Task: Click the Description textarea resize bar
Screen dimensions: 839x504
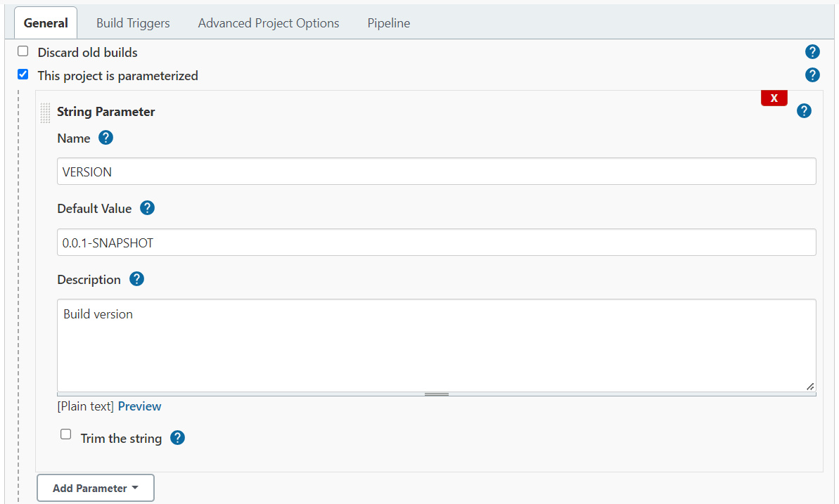Action: click(x=436, y=394)
